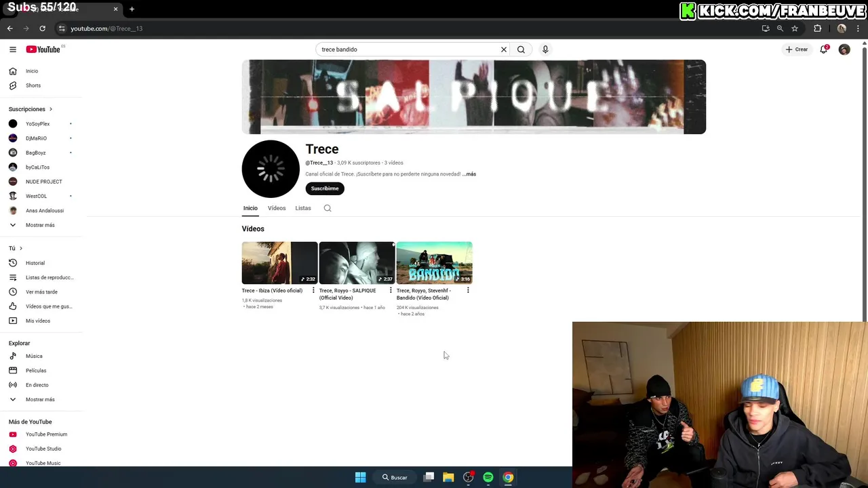Open options menu for Bandido video
Viewport: 868px width, 488px height.
click(468, 291)
